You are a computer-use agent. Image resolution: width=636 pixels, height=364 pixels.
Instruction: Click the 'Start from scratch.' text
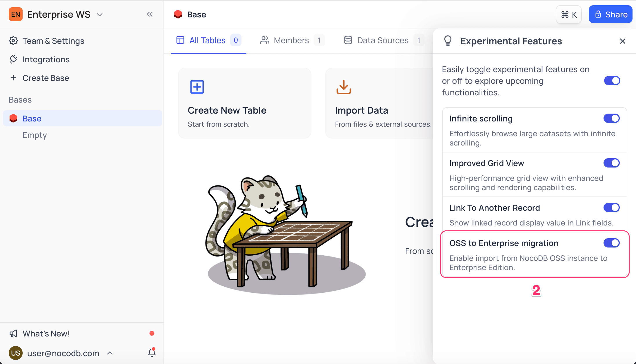[219, 124]
